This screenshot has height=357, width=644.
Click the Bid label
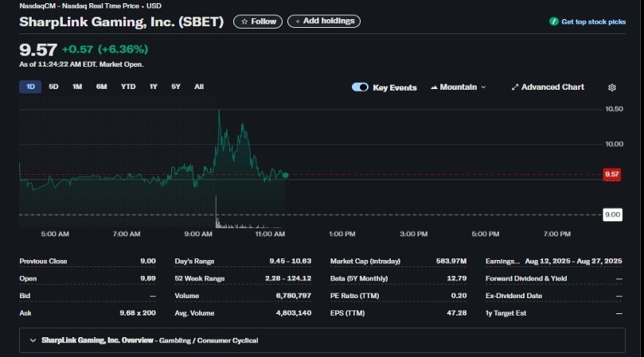[25, 296]
